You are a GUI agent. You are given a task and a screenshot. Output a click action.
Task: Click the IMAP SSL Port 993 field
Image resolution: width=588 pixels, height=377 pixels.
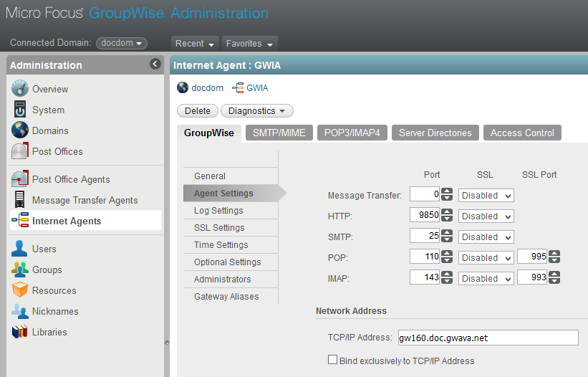(533, 277)
